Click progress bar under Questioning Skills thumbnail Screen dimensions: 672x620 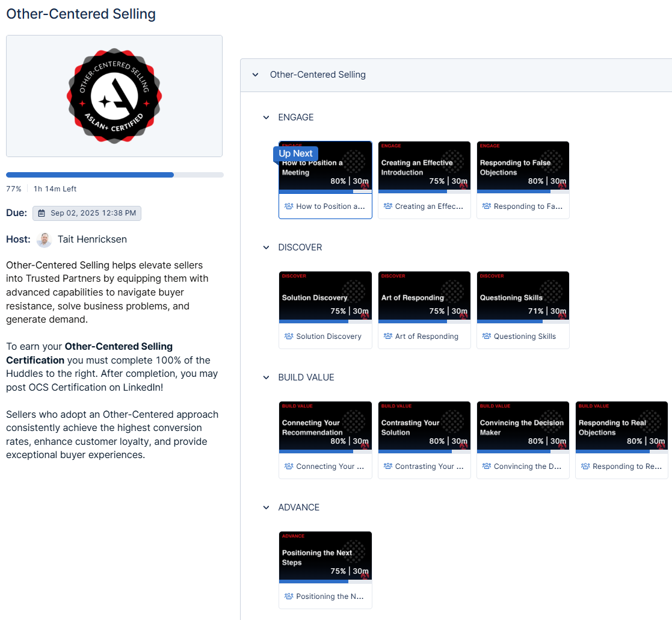click(x=523, y=321)
